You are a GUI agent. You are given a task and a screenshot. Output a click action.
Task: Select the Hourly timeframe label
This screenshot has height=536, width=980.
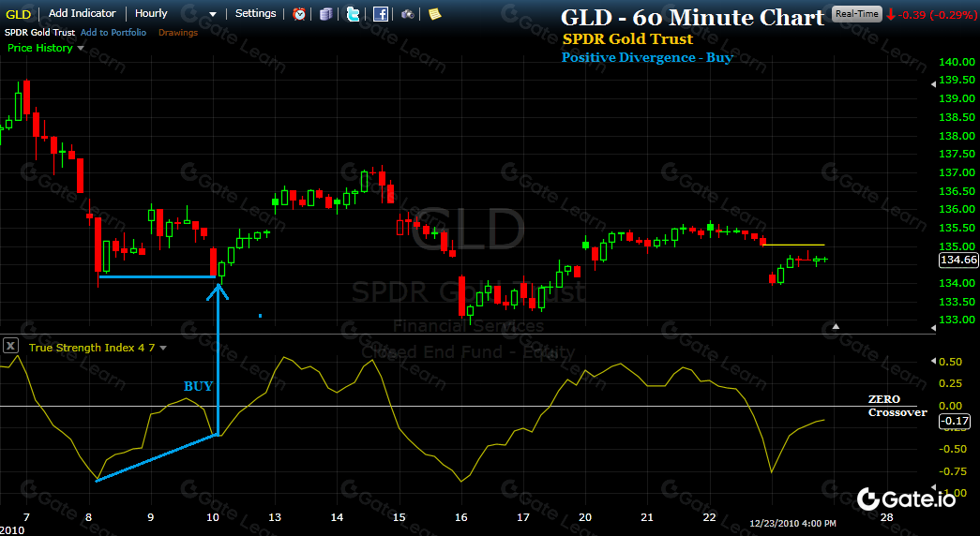[x=151, y=13]
